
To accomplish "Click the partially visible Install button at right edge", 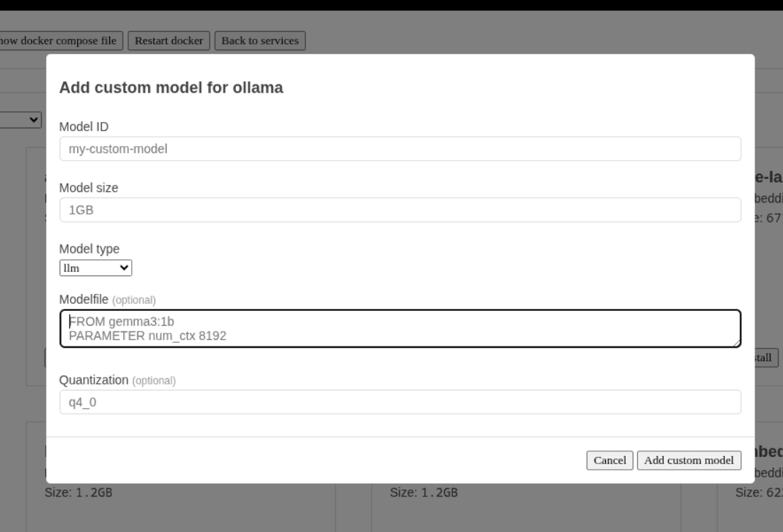I will coord(767,358).
